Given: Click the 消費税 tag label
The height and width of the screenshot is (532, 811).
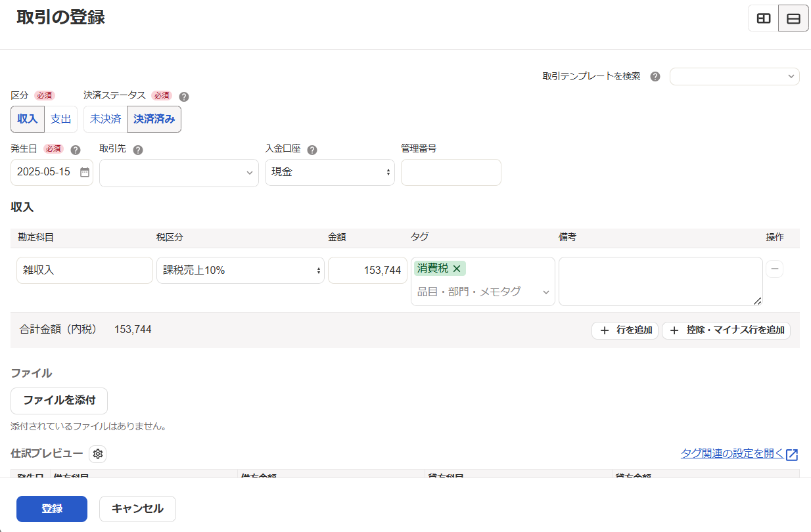Looking at the screenshot, I should click(x=433, y=268).
